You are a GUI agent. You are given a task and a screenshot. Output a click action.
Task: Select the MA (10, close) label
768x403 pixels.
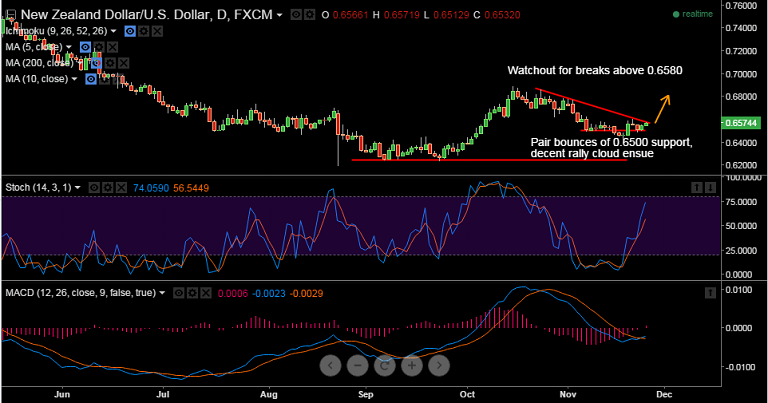pos(37,79)
